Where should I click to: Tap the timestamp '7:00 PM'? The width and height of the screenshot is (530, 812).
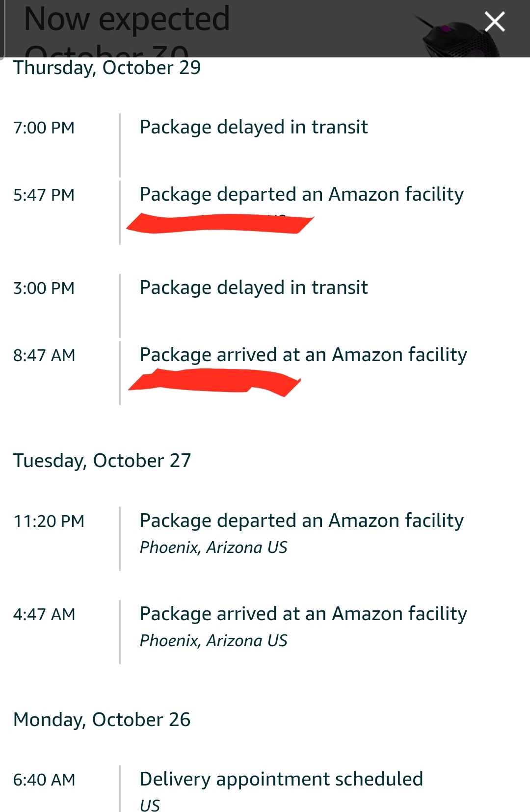[x=44, y=128]
